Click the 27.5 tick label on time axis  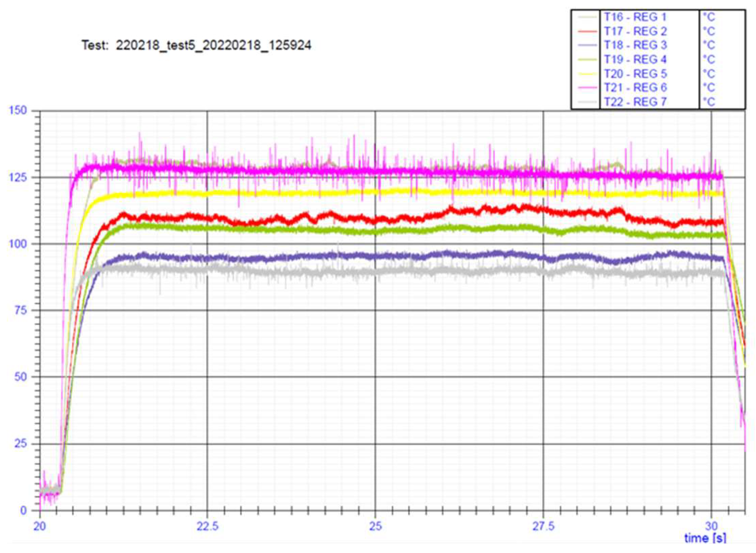[x=543, y=526]
